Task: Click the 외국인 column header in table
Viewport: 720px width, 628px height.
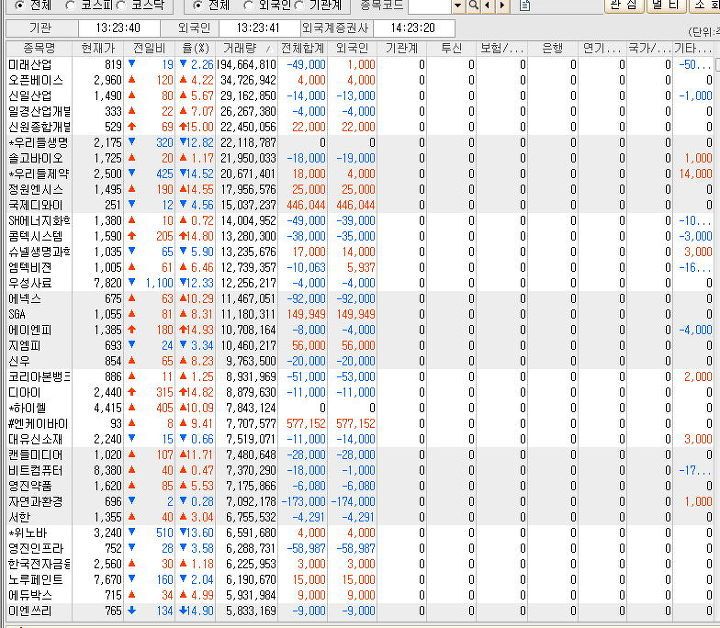Action: (x=352, y=48)
